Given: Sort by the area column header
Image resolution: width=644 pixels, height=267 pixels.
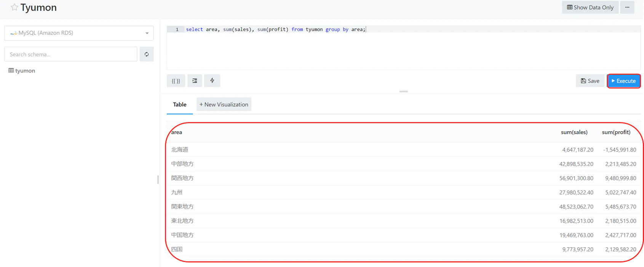Looking at the screenshot, I should tap(177, 132).
